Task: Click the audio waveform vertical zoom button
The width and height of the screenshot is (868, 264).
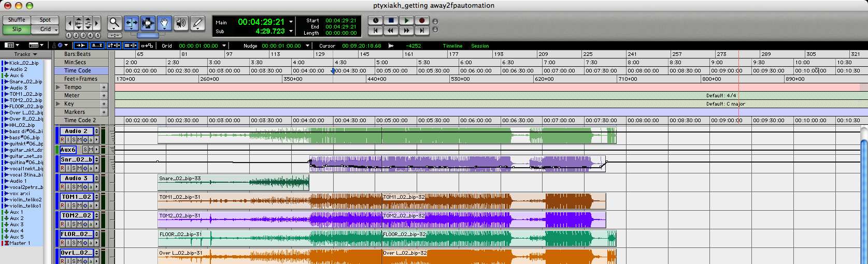Action: pyautogui.click(x=78, y=23)
